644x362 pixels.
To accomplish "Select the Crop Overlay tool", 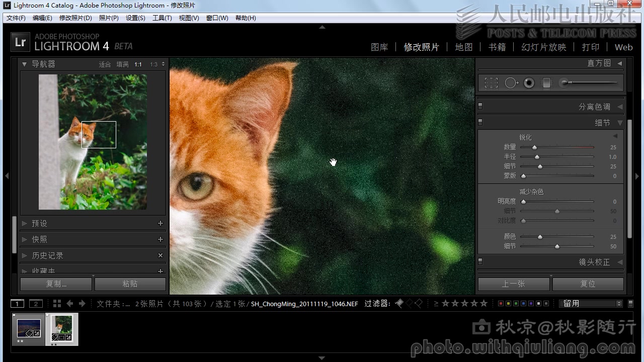I will coord(492,83).
